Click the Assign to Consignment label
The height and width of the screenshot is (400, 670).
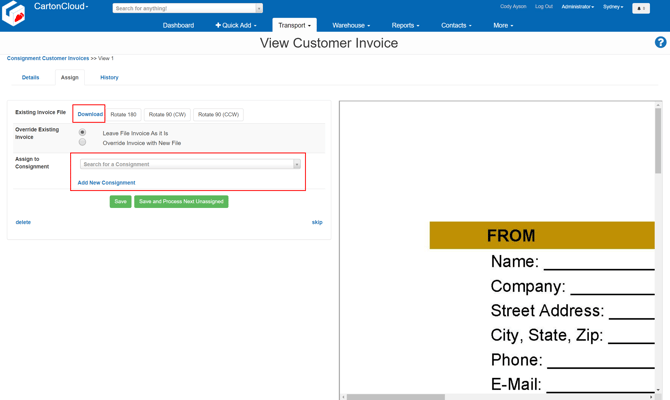(32, 163)
